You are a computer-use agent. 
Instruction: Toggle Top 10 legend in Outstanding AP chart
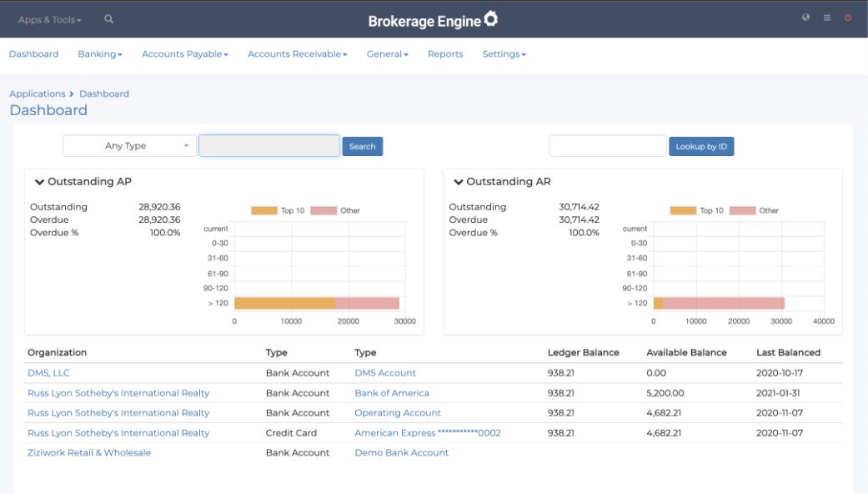coord(278,210)
